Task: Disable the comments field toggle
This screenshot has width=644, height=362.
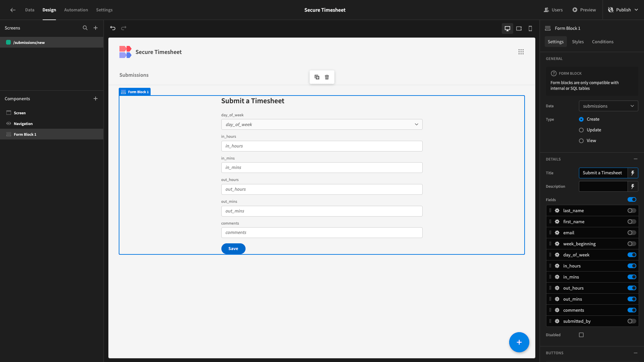Action: (632, 310)
